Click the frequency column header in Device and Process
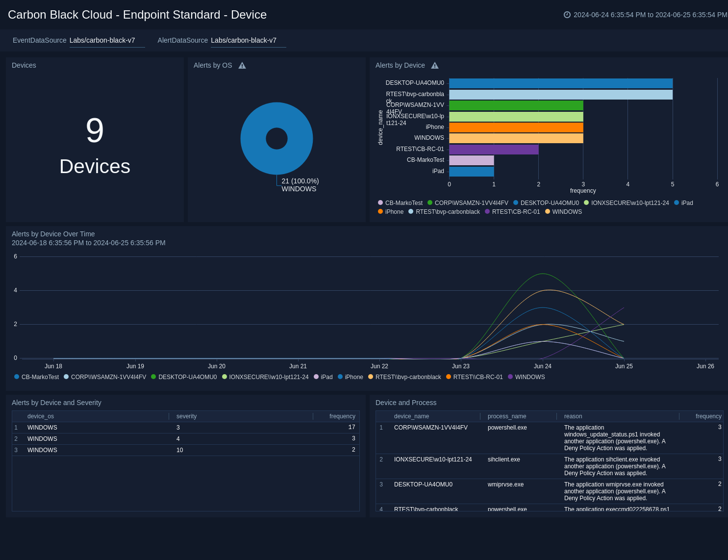Image resolution: width=728 pixels, height=560 pixels. click(x=709, y=416)
